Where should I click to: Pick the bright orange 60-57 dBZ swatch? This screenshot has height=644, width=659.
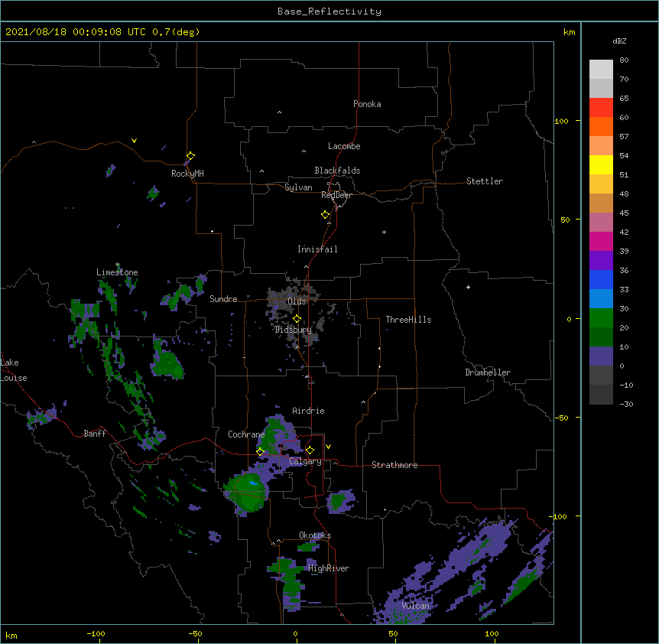(x=601, y=126)
